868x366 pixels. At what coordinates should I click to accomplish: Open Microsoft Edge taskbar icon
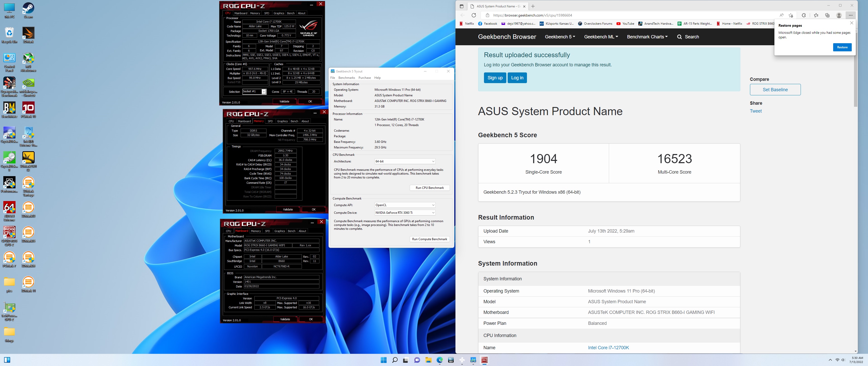coord(440,360)
